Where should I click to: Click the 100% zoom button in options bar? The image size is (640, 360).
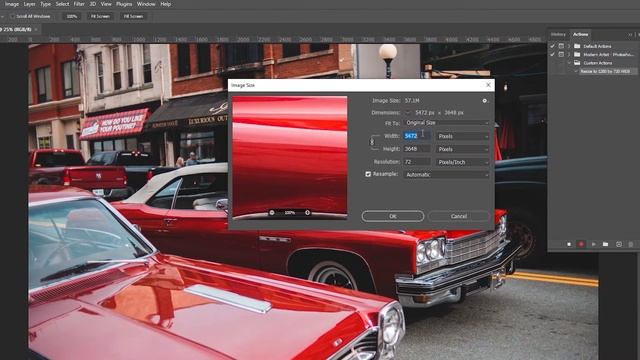(71, 16)
